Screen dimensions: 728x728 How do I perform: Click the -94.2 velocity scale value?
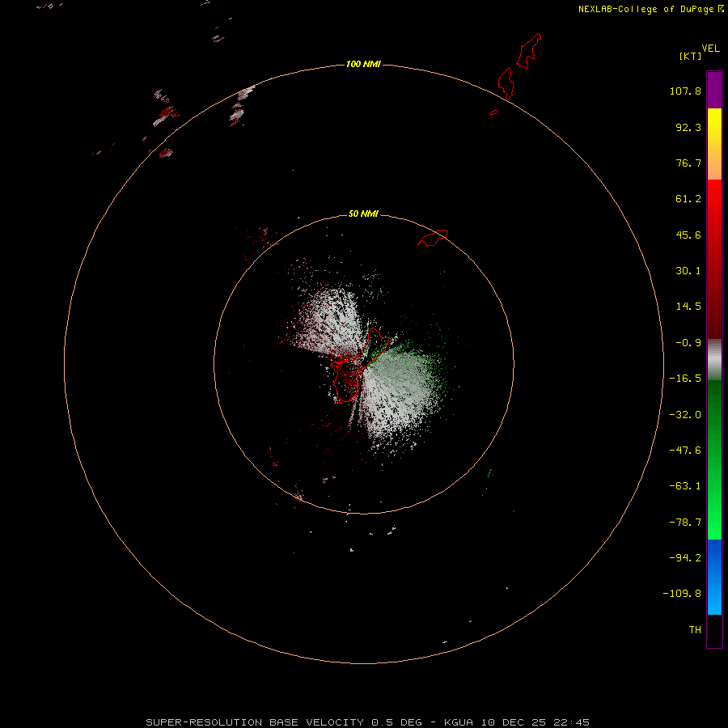pos(685,557)
